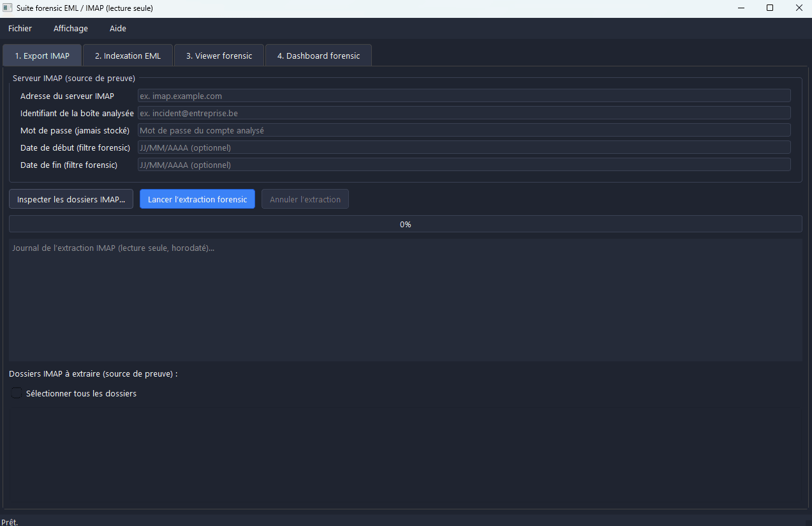Viewport: 812px width, 526px height.
Task: Click Inspecter les dossiers IMAP button
Action: click(71, 199)
